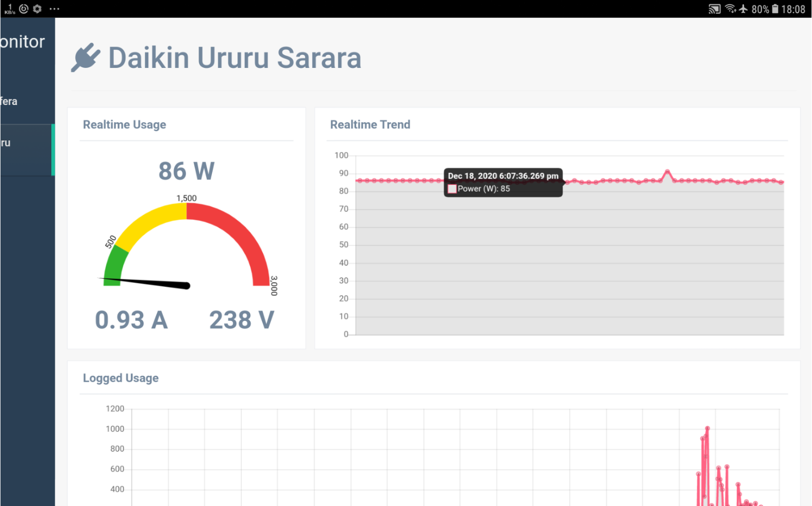Click the 'Daikin Ururu Sarara' page title

pyautogui.click(x=234, y=58)
